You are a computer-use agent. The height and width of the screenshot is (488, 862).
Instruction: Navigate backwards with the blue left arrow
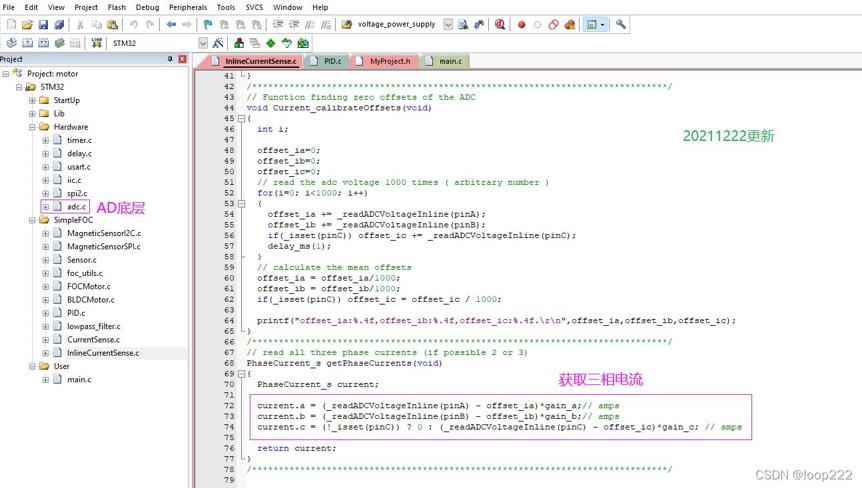point(171,24)
